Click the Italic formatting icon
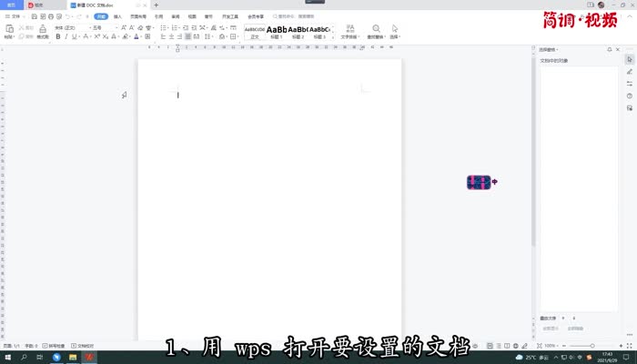Image resolution: width=637 pixels, height=364 pixels. click(66, 37)
